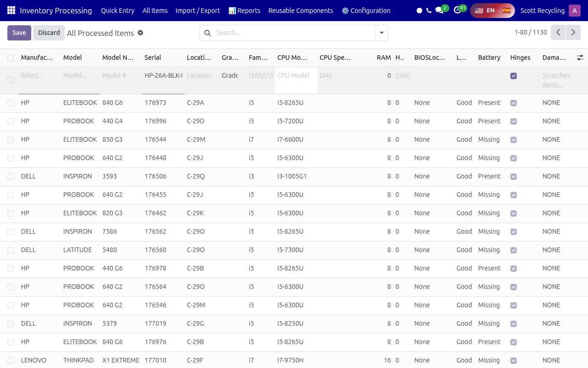The height and width of the screenshot is (368, 588).
Task: Click the Model # field in editing row
Action: coord(121,75)
